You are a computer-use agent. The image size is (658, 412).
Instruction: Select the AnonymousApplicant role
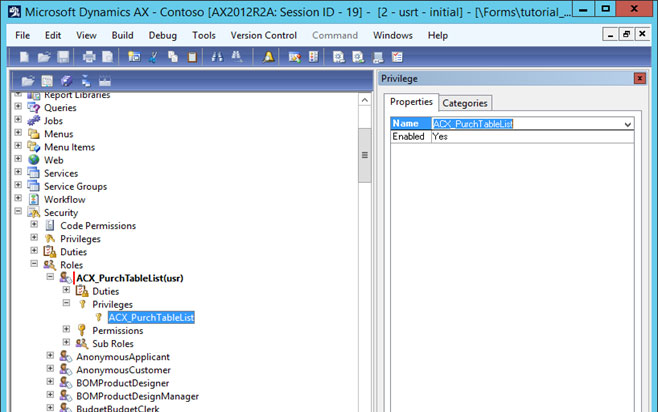coord(123,356)
